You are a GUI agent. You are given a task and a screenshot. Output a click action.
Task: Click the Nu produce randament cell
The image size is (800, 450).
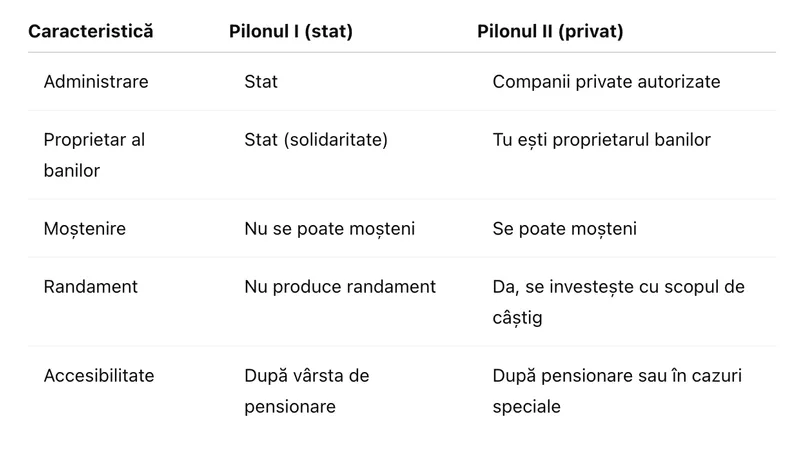(340, 287)
